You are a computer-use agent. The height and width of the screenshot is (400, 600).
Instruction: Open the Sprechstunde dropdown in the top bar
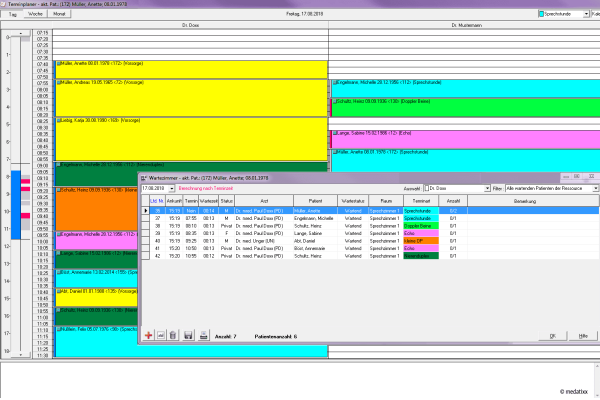(586, 14)
